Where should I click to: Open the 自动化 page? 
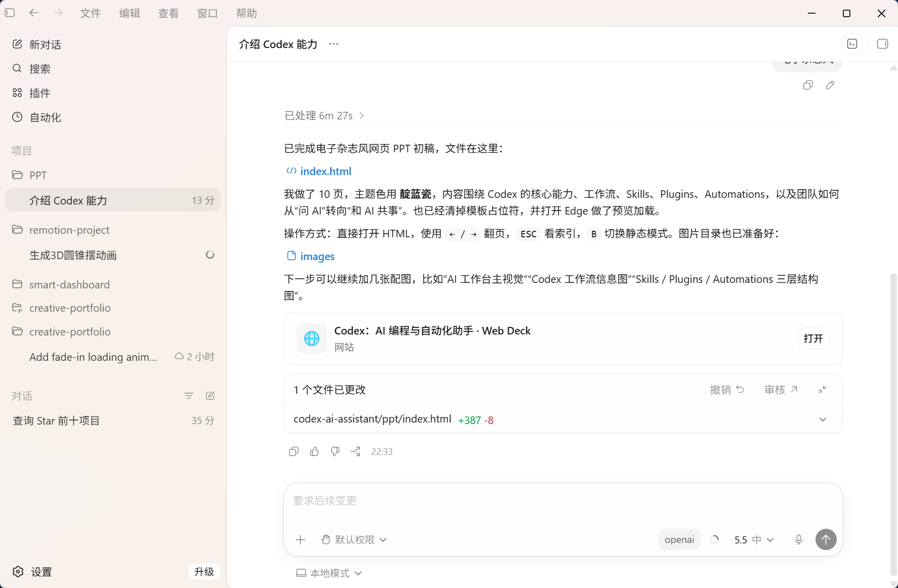pos(113,117)
